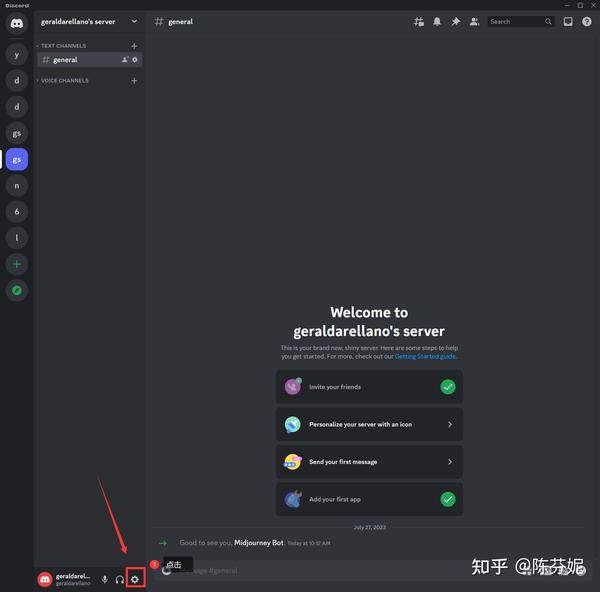Open the '6' server icon
600x592 pixels.
[16, 212]
